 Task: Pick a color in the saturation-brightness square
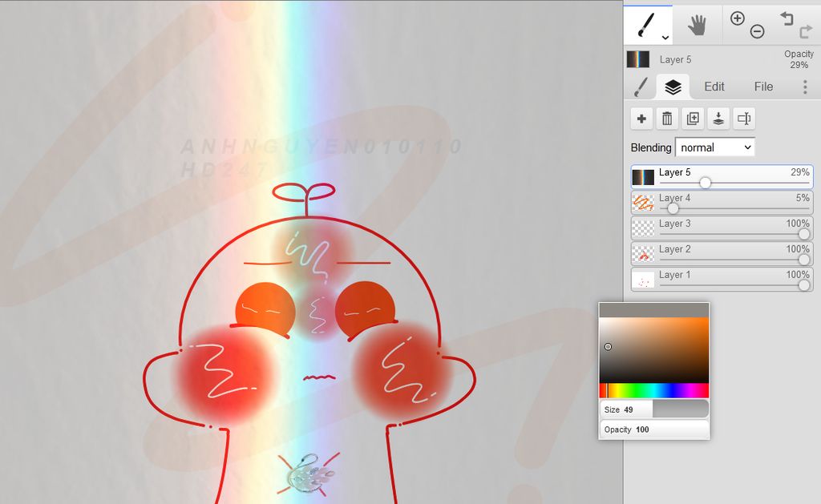(654, 350)
